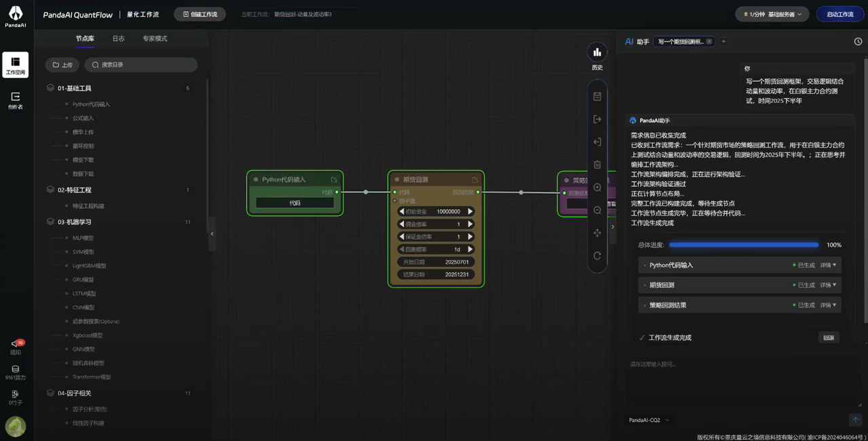
Task: Expand 详情 for 期货回测 row
Action: coord(829,285)
